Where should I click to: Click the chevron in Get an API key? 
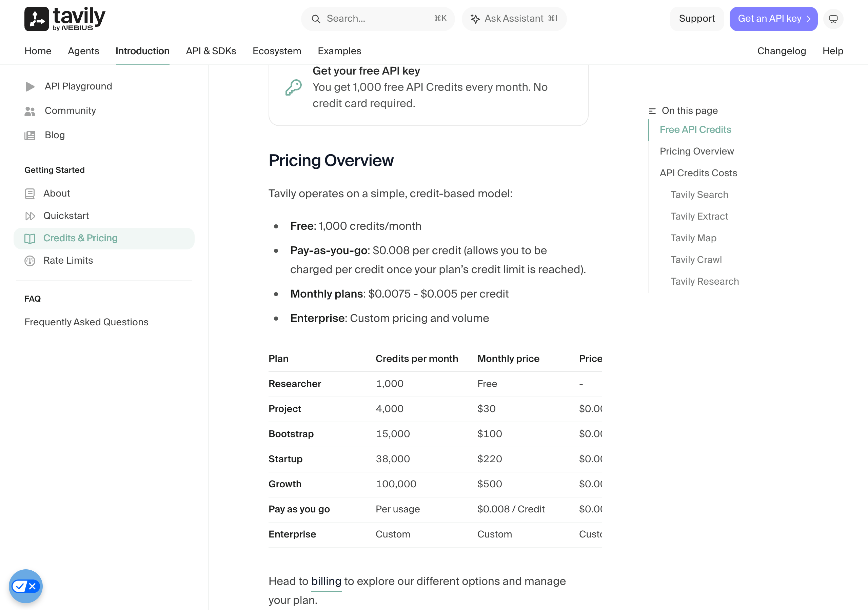click(808, 19)
